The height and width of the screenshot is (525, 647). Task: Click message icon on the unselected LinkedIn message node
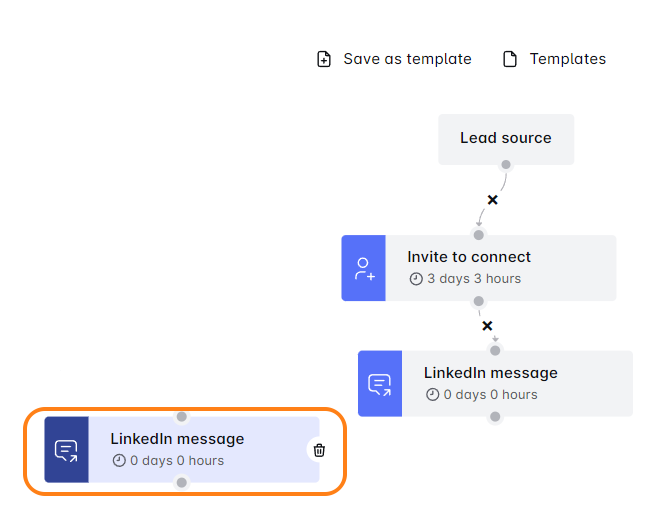pyautogui.click(x=380, y=384)
